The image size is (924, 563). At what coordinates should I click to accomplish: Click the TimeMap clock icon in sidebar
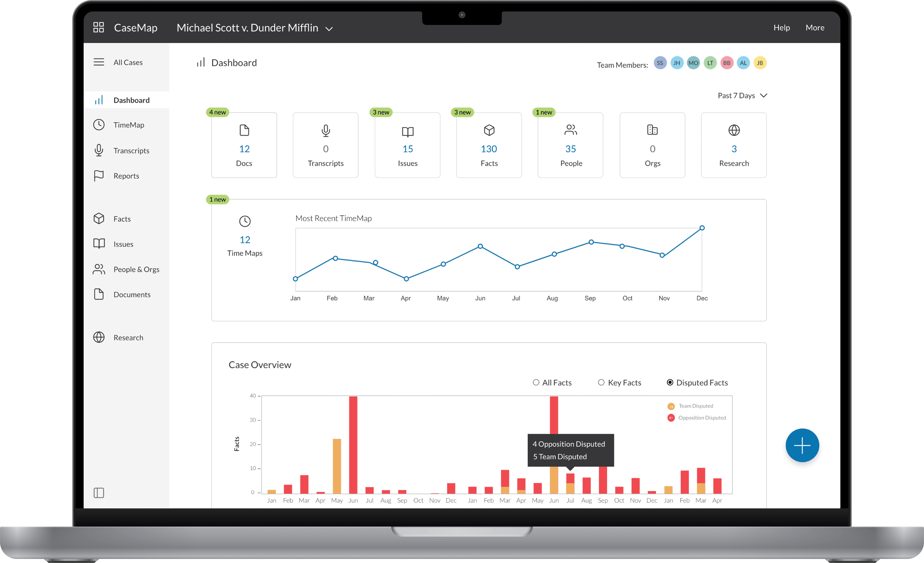[x=99, y=125]
